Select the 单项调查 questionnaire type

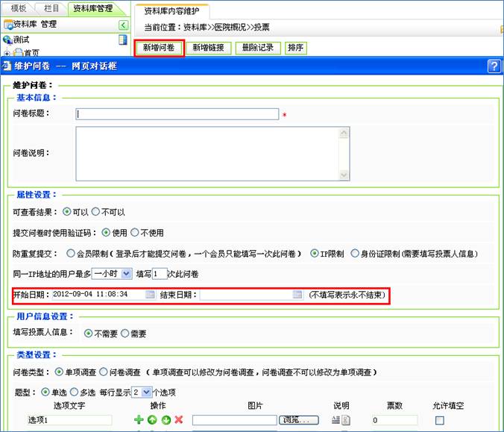(x=59, y=372)
